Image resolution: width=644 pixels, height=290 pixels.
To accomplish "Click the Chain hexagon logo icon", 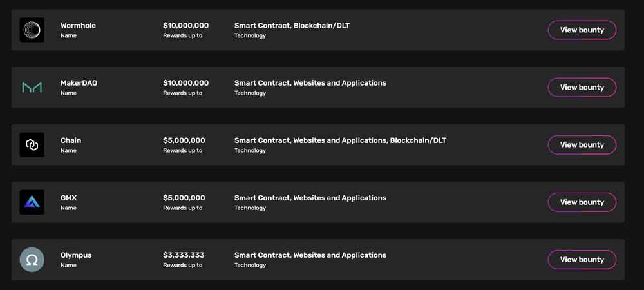I will click(x=32, y=144).
